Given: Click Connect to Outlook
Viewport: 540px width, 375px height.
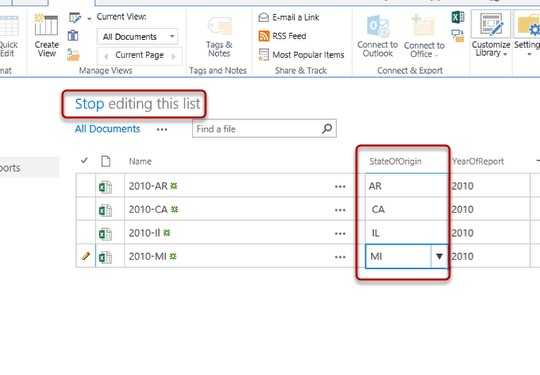Looking at the screenshot, I should (377, 36).
